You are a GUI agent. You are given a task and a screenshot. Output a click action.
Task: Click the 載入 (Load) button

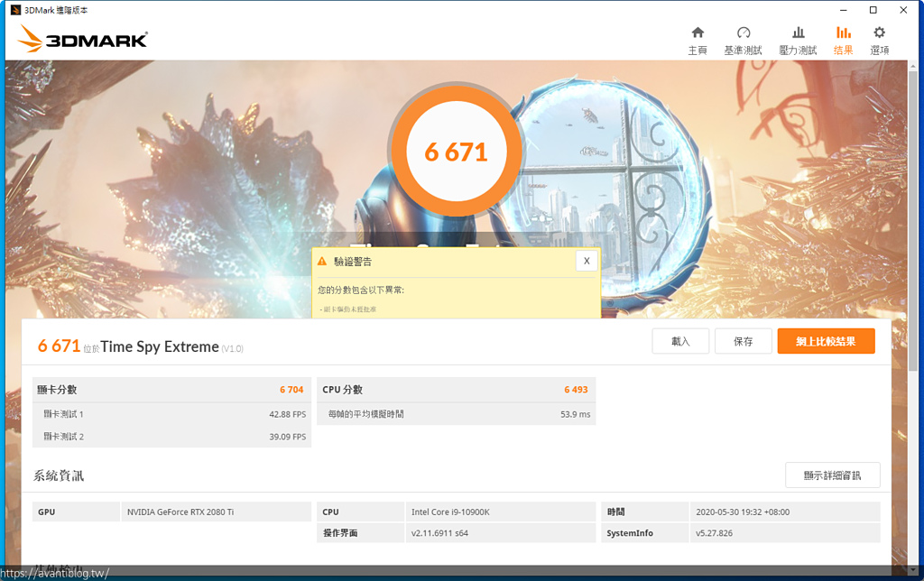click(x=680, y=341)
